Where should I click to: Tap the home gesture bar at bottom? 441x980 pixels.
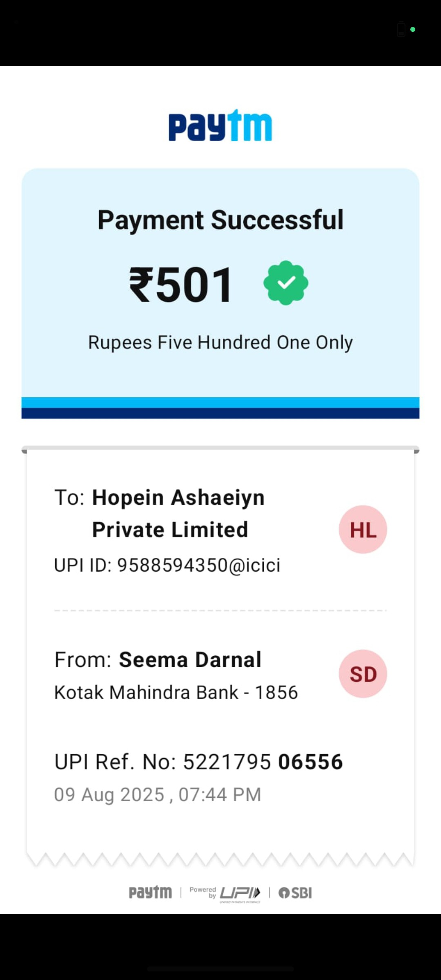[x=220, y=969]
